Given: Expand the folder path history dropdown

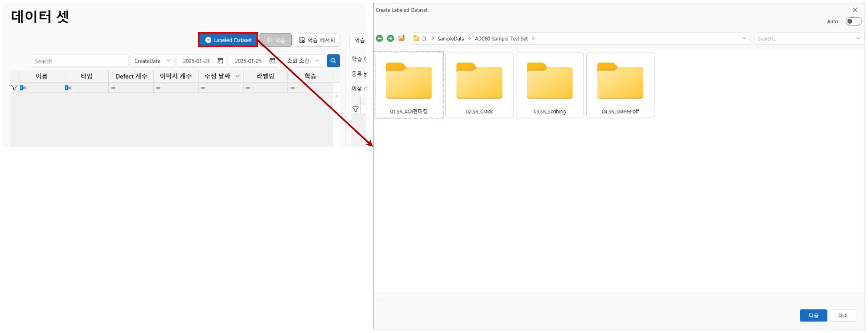Looking at the screenshot, I should pyautogui.click(x=744, y=39).
